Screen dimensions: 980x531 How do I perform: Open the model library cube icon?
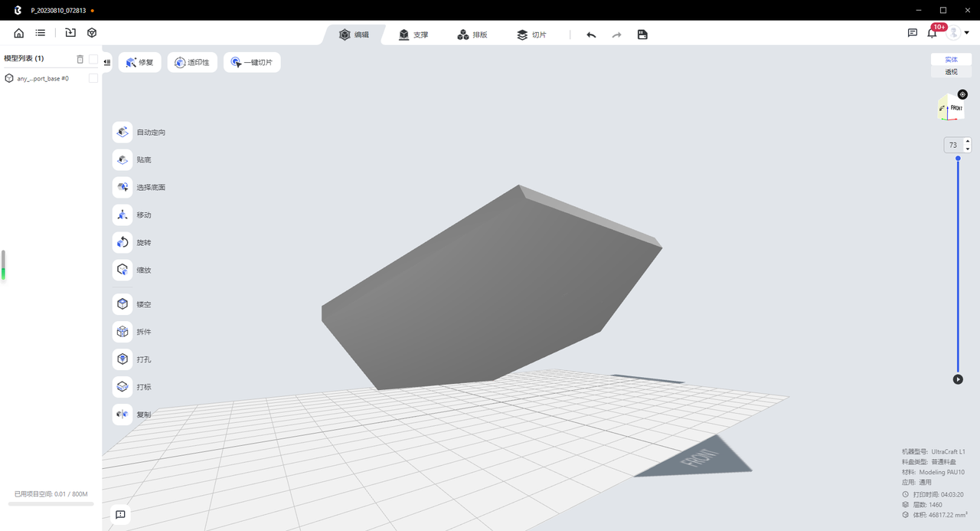coord(92,33)
